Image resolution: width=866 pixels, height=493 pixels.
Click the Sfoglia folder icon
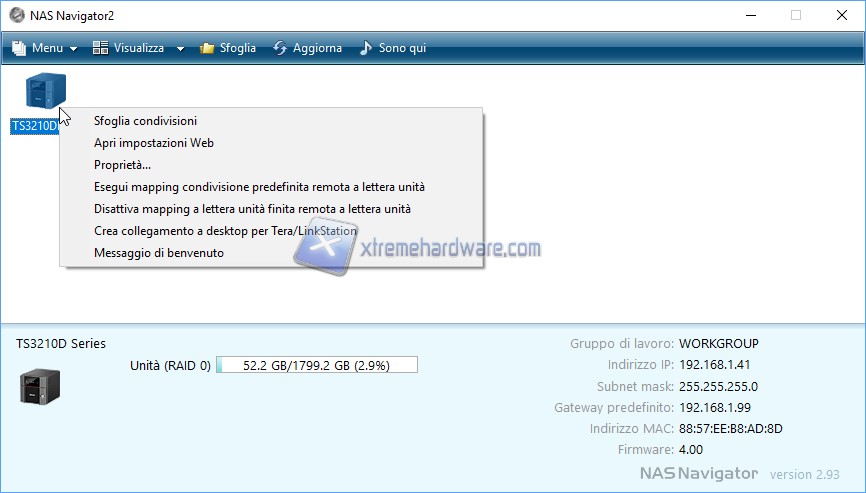coord(207,48)
